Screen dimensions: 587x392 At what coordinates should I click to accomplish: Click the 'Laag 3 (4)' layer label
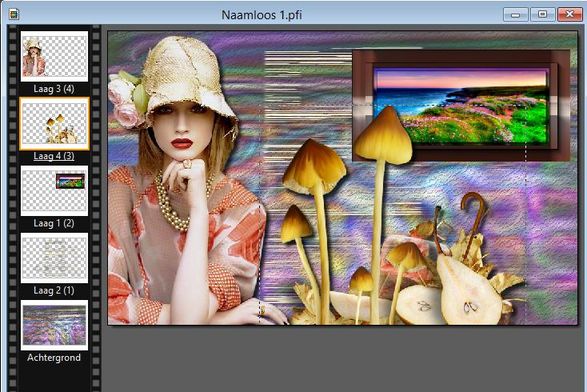(54, 89)
